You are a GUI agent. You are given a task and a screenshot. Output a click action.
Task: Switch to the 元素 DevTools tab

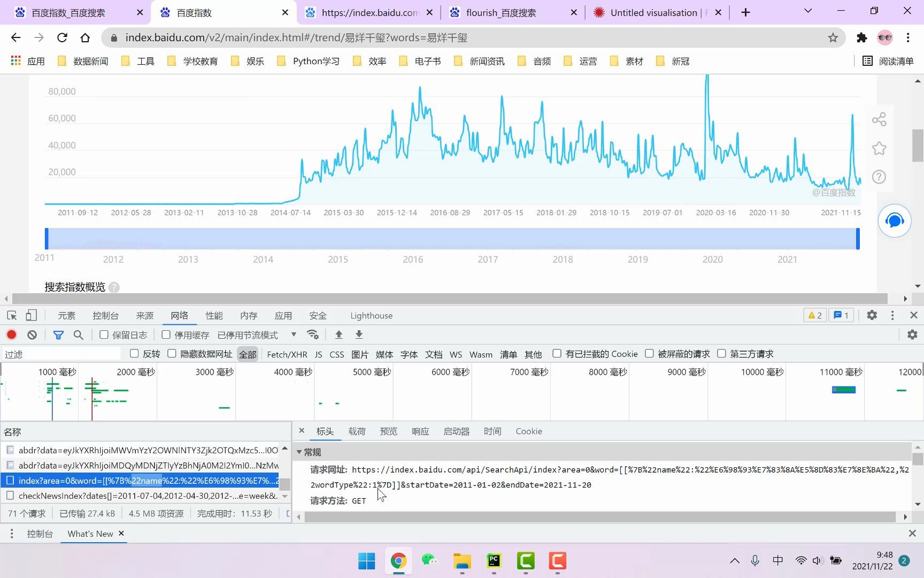[x=67, y=316]
